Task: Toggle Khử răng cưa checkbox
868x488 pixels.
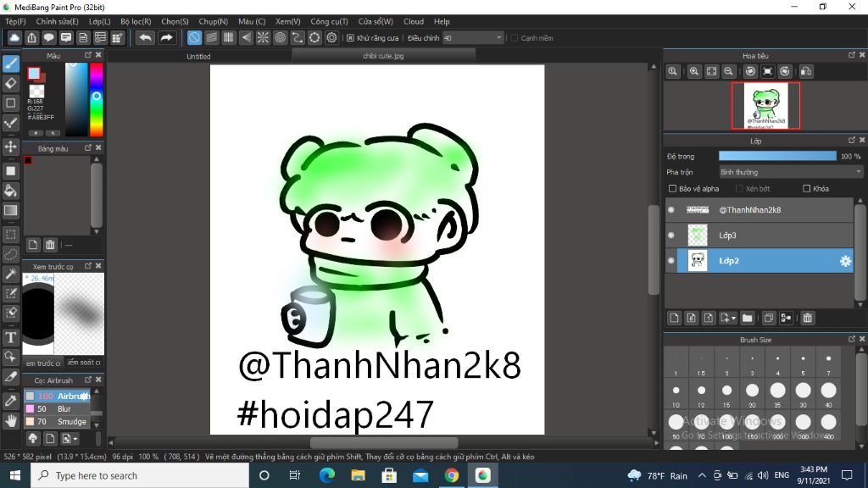Action: tap(350, 37)
